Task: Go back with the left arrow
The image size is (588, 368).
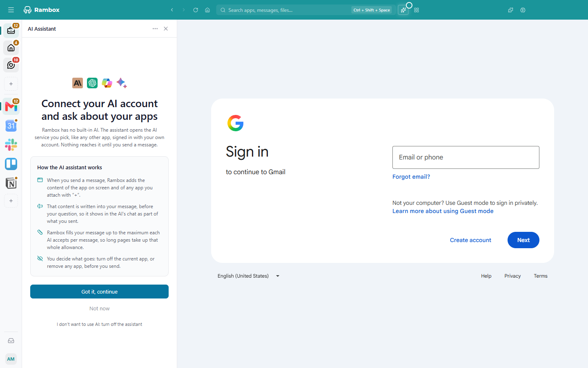Action: 172,10
